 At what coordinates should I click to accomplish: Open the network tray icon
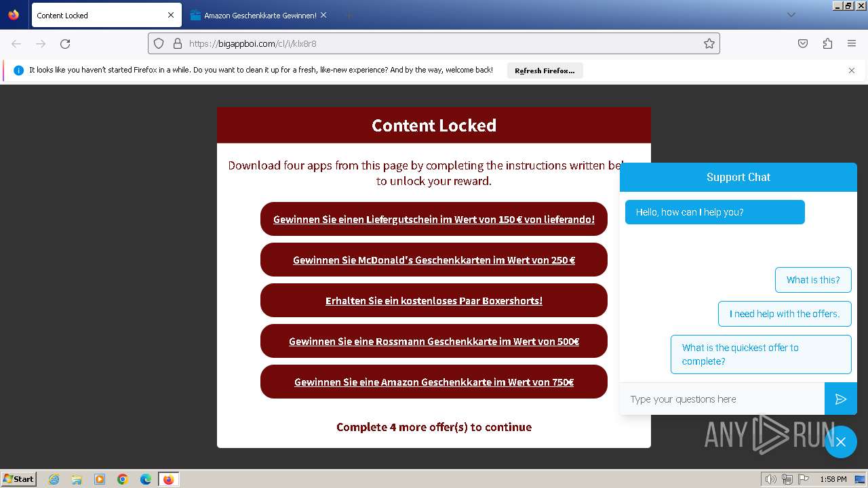tap(787, 479)
